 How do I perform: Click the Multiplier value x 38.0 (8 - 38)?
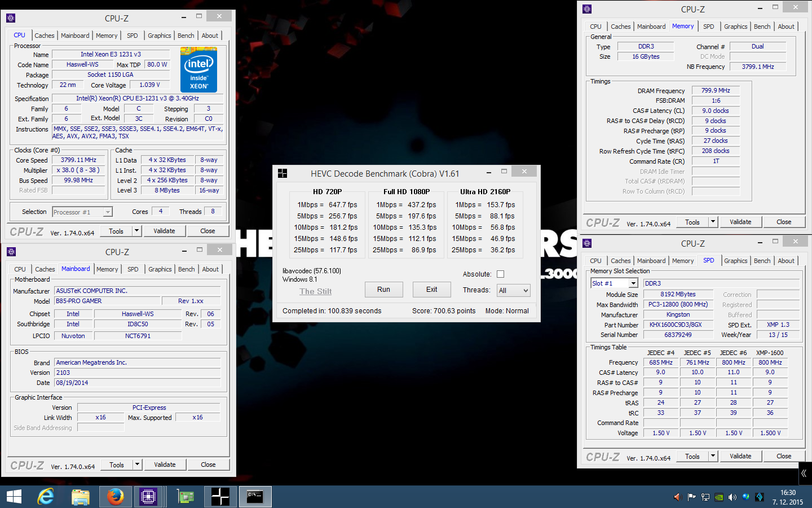pyautogui.click(x=78, y=170)
